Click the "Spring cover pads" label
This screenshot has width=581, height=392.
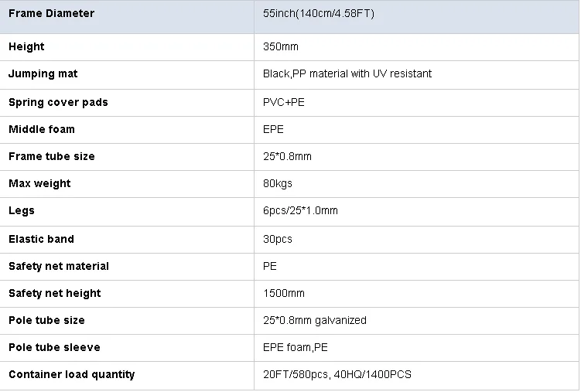(58, 102)
